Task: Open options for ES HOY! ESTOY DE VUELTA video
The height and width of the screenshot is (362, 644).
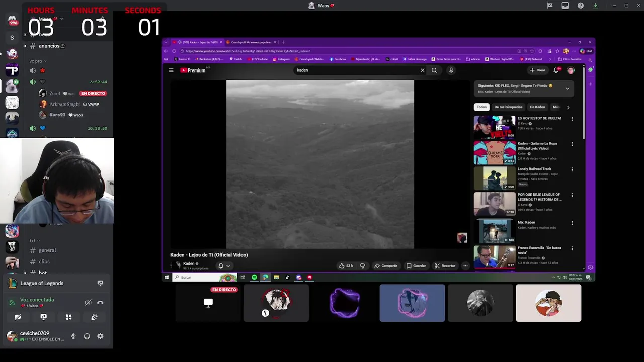Action: pyautogui.click(x=572, y=119)
